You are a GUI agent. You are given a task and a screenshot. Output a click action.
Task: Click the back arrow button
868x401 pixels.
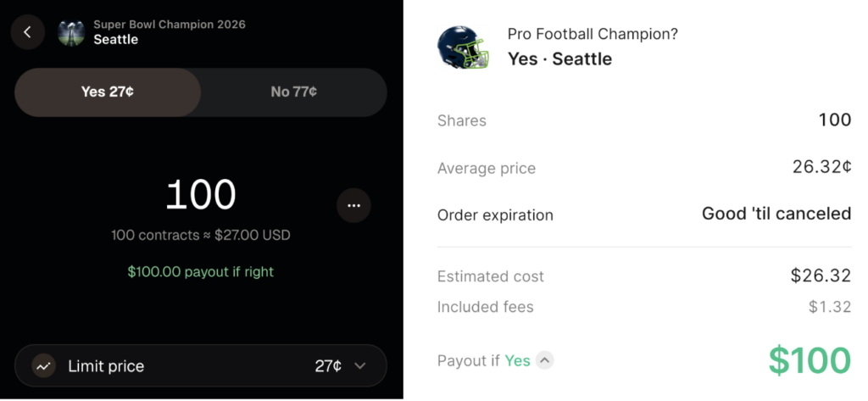click(x=28, y=32)
